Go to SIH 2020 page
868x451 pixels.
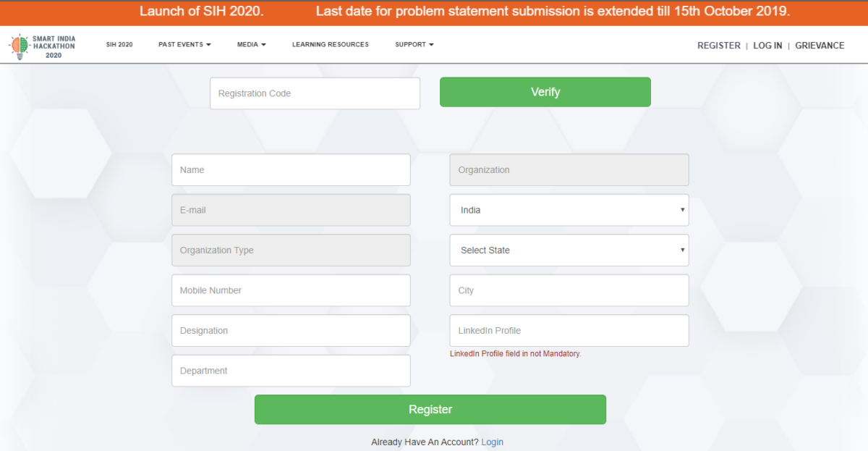pos(119,45)
